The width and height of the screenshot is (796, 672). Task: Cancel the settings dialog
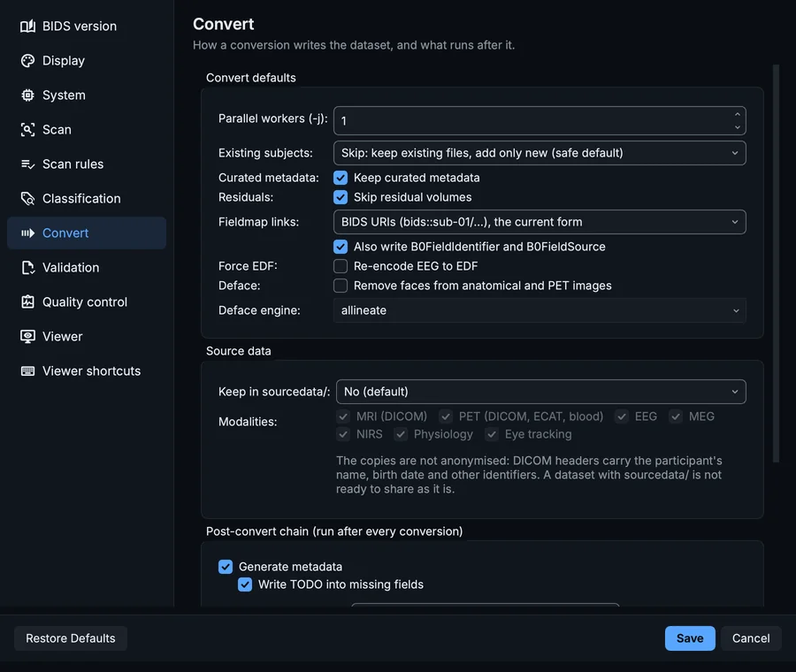pyautogui.click(x=751, y=638)
